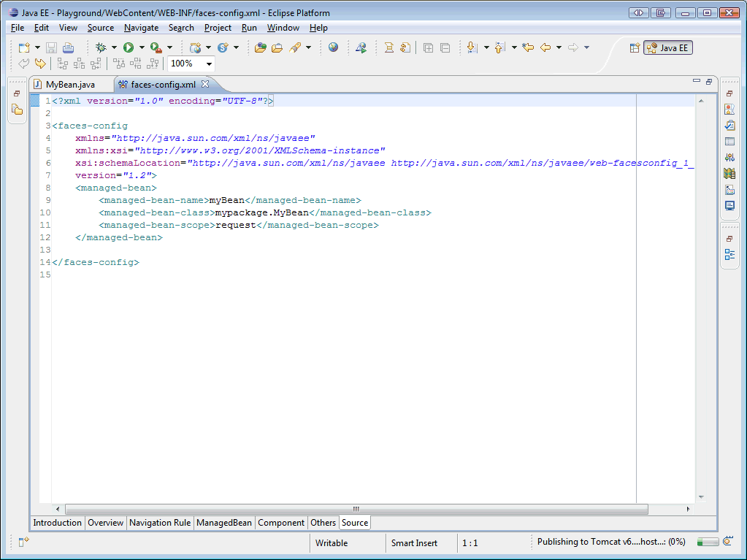Save the current file using toolbar icon
The width and height of the screenshot is (747, 560).
click(50, 47)
